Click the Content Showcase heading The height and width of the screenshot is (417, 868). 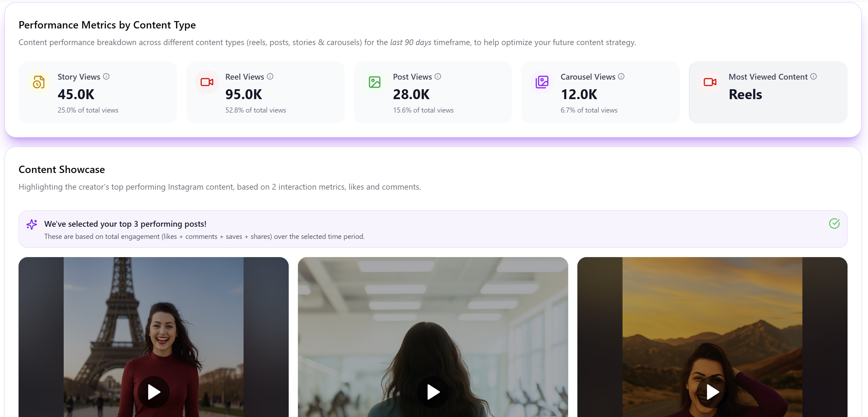coord(62,169)
